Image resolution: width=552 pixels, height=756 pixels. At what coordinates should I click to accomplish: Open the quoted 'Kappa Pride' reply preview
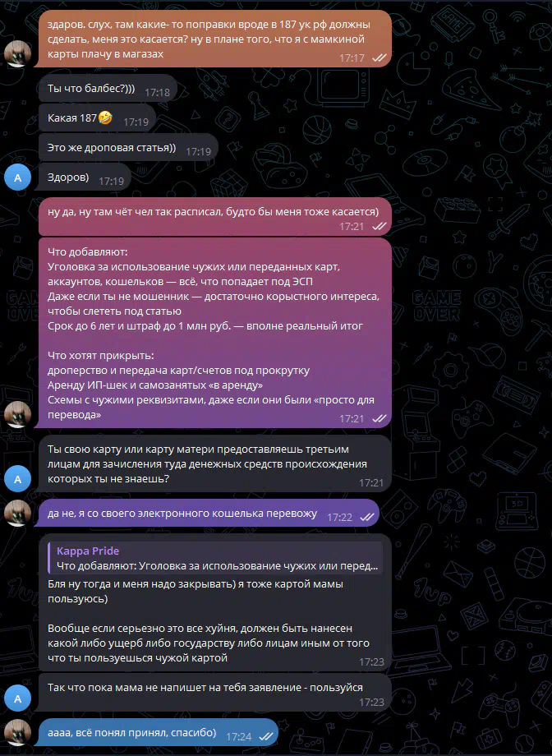215,558
